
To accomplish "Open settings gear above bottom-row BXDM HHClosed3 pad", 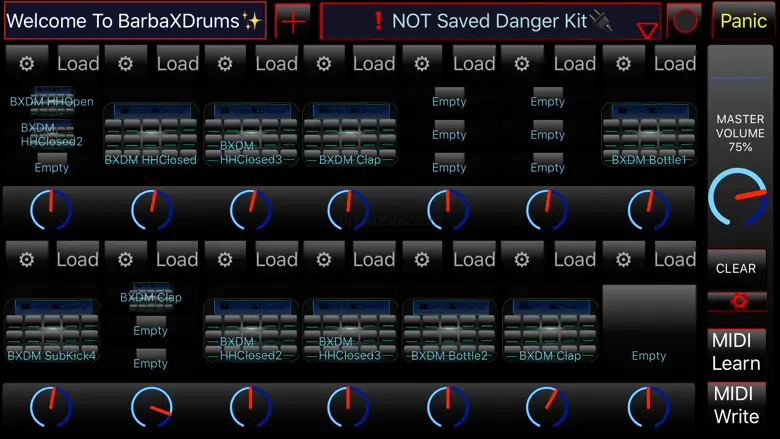I will point(324,259).
